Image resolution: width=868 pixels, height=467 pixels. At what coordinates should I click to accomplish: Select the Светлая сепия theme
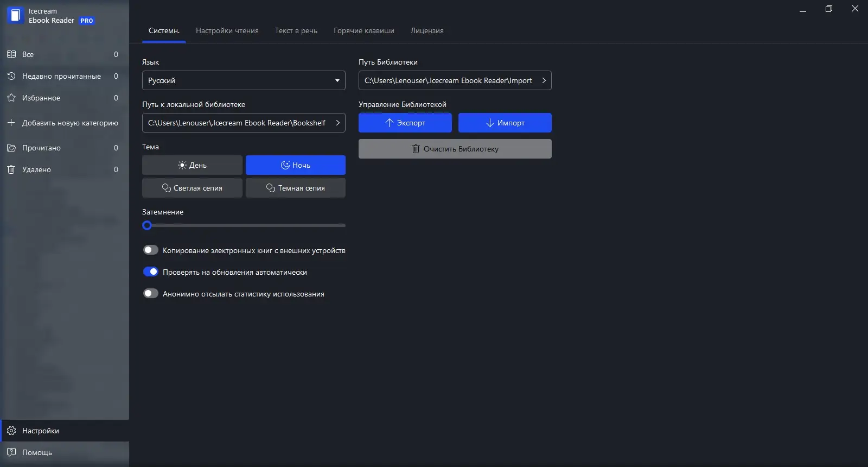[x=192, y=188]
